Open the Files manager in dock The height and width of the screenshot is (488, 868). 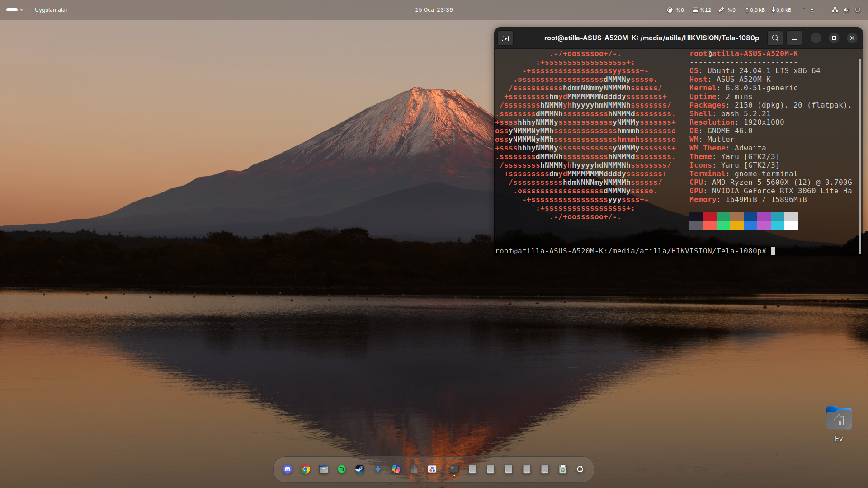click(324, 469)
